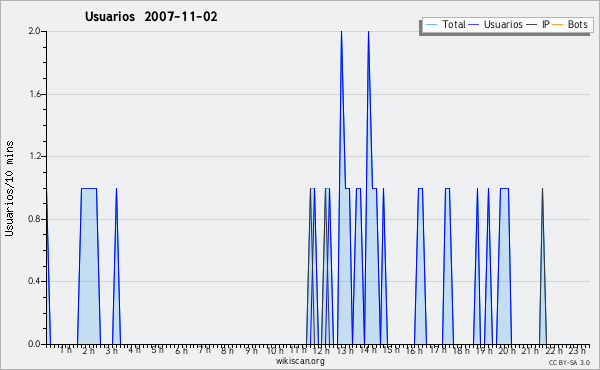
Task: Click the 'wikiscan.org' caption
Action: (300, 361)
